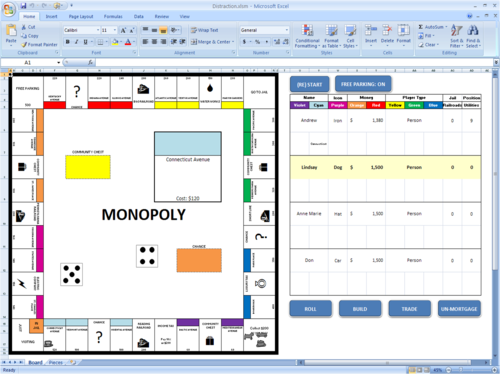Screen dimensions: 500x374
Task: Expand the Name Box dropdown arrow
Action: point(59,62)
